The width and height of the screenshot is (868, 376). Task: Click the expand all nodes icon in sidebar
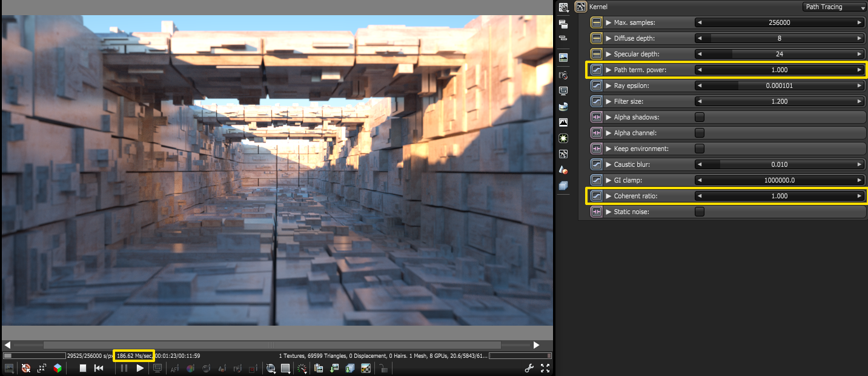(x=563, y=24)
